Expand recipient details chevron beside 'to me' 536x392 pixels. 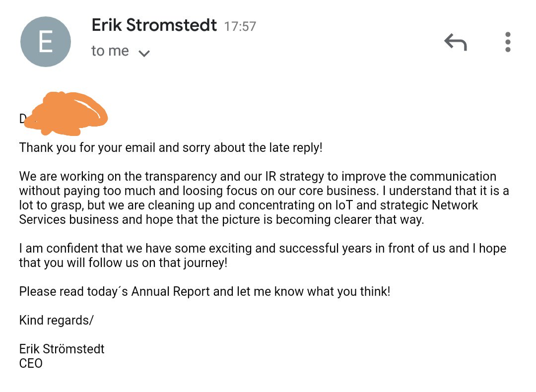[144, 53]
